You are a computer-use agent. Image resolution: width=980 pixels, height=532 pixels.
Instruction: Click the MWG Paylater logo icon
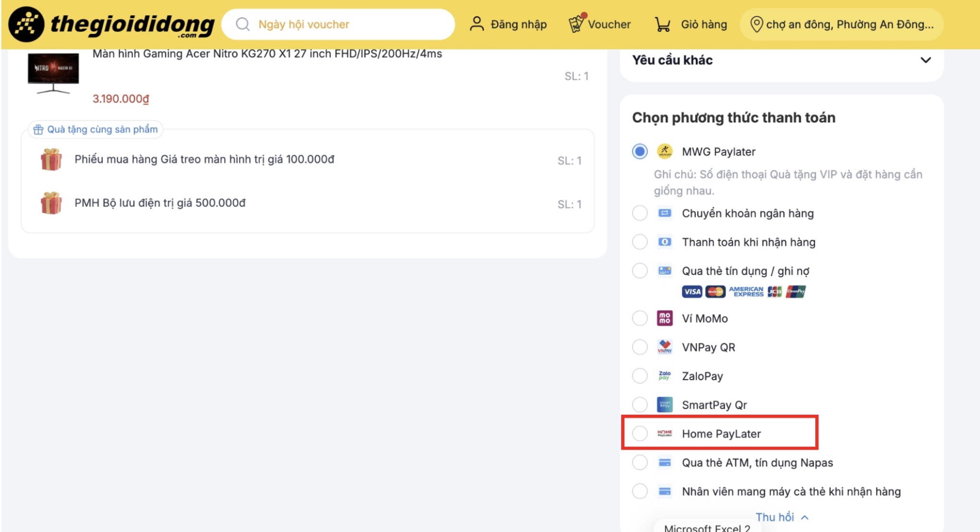(665, 152)
